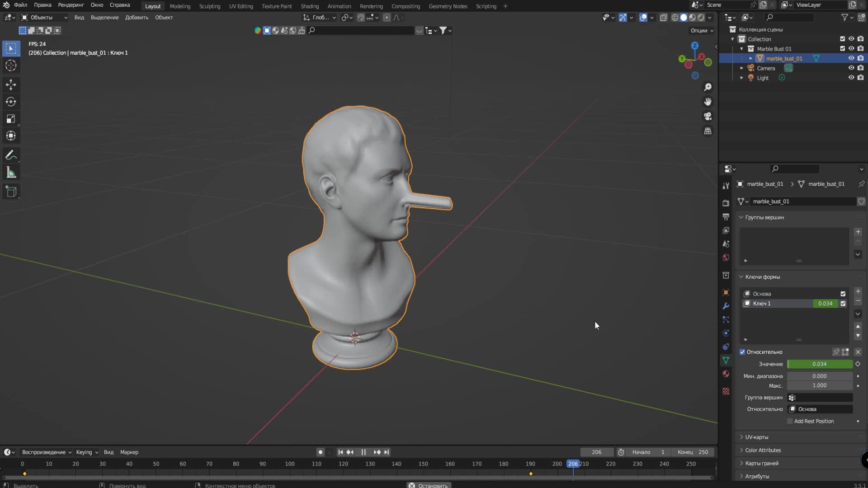Click the Add Cube tool

tap(11, 192)
